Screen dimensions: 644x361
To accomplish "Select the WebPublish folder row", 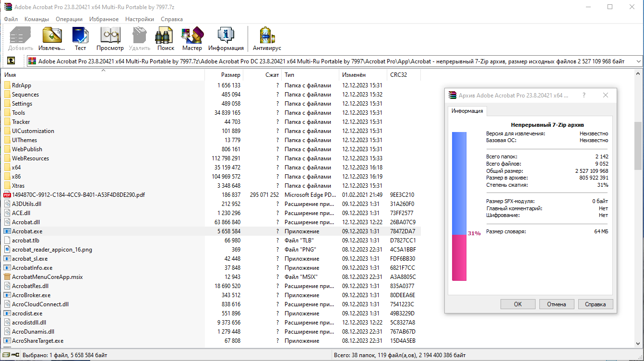I will point(211,149).
